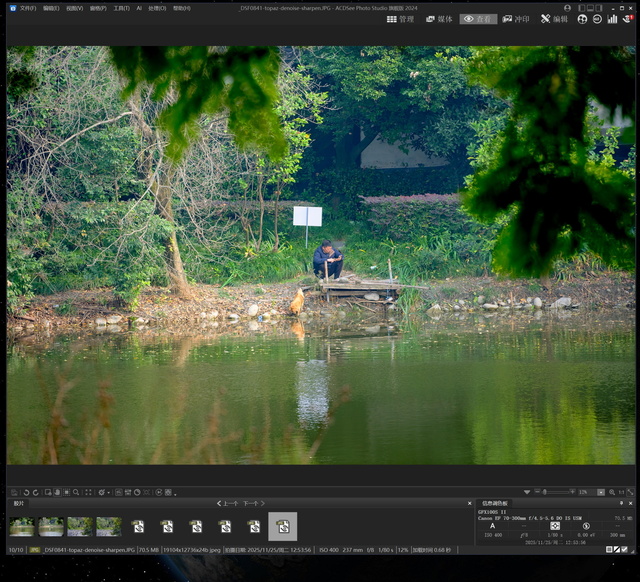The width and height of the screenshot is (640, 582).
Task: Open the 媒体 (Media) mode
Action: point(438,19)
